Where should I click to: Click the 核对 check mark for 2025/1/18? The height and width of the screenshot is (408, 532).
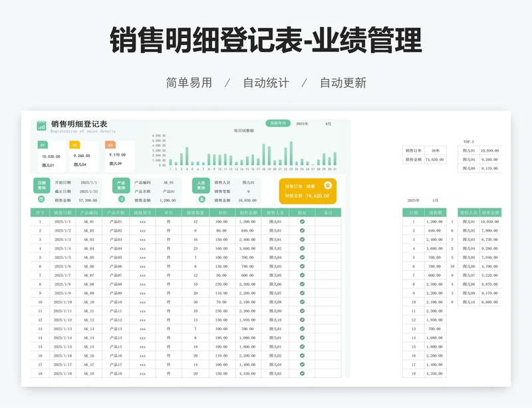302,373
